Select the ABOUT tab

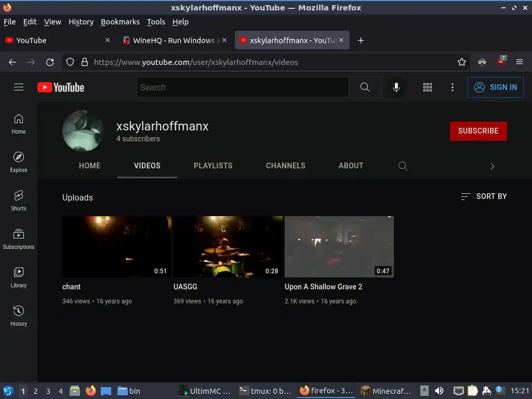click(351, 166)
